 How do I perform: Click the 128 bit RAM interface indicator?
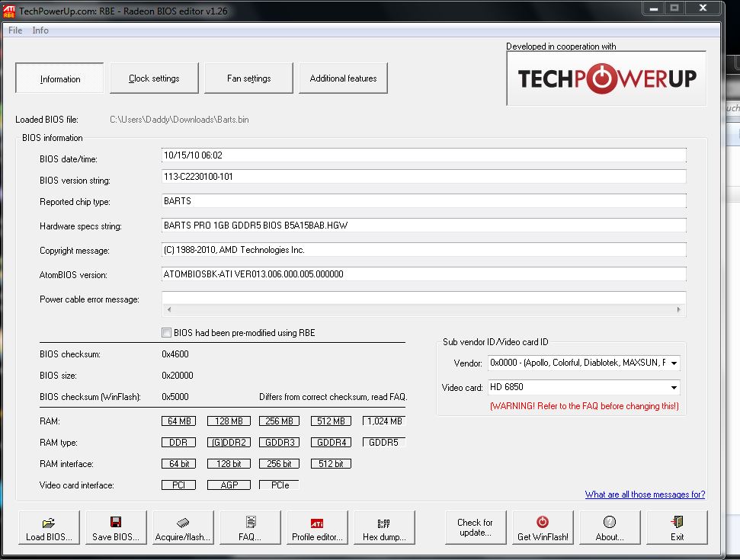click(229, 464)
